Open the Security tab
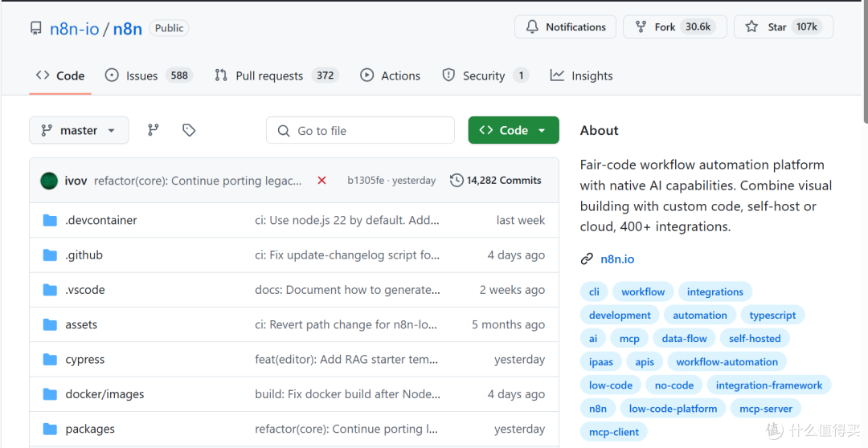Viewport: 868px width, 448px height. pyautogui.click(x=485, y=75)
